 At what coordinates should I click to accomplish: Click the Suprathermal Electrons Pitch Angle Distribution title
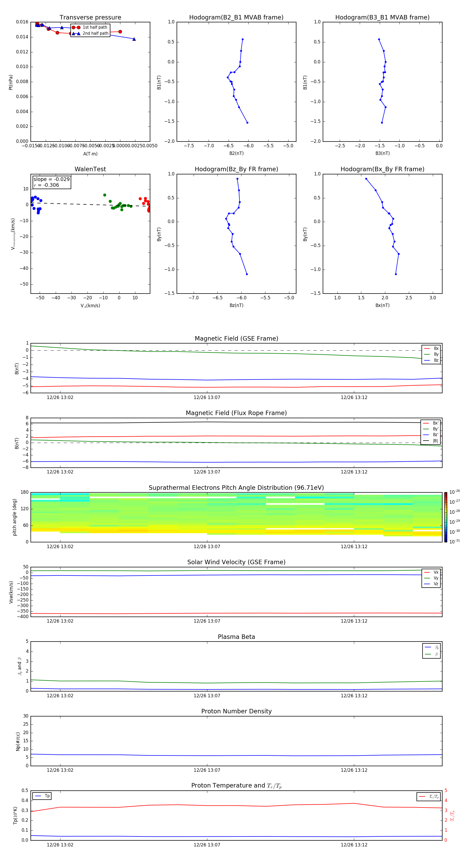[x=236, y=488]
